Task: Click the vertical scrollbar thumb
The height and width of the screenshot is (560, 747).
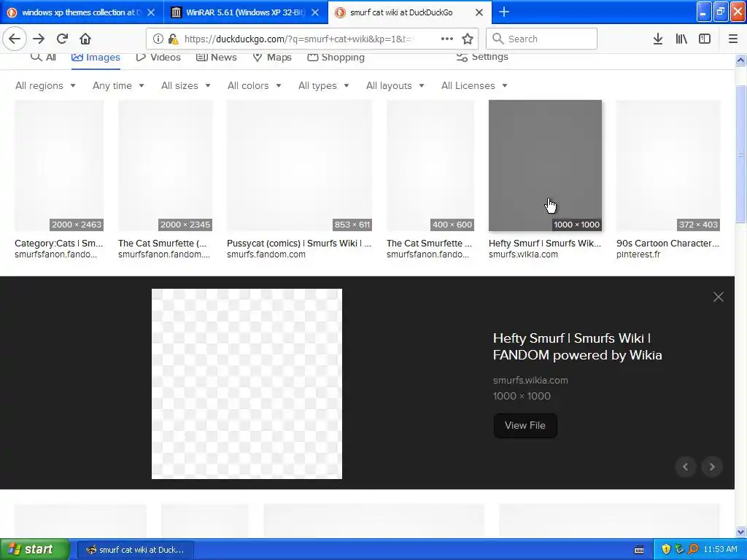Action: [x=740, y=153]
